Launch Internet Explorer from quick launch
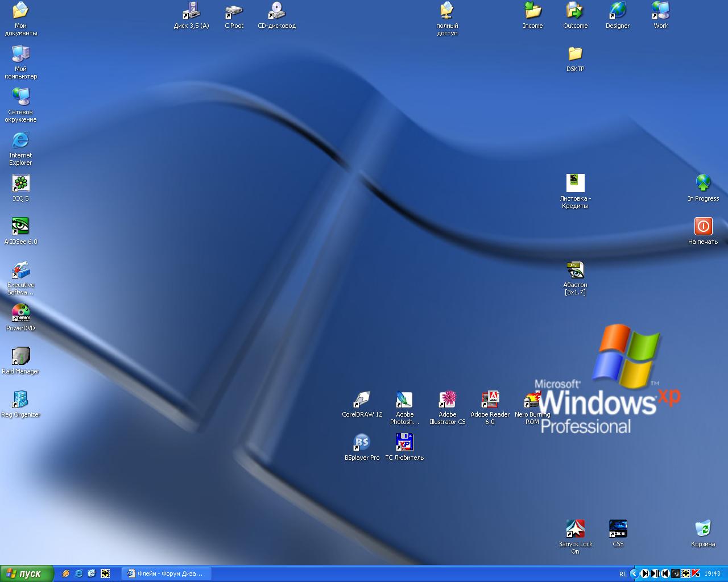This screenshot has height=582, width=728. click(79, 573)
